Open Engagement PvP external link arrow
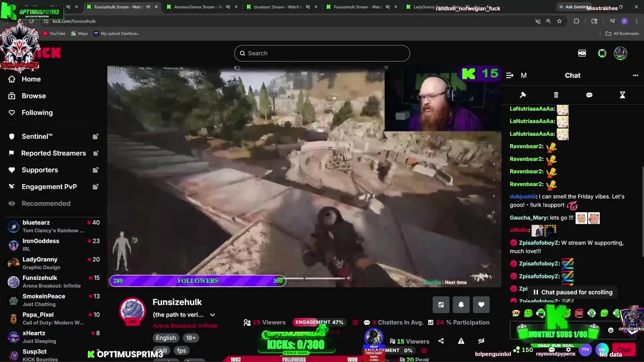The height and width of the screenshot is (362, 644). tap(96, 187)
